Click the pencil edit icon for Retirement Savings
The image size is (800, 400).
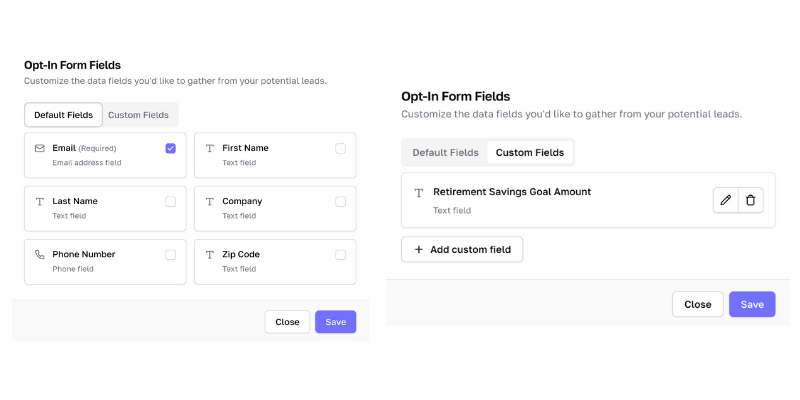(x=726, y=200)
